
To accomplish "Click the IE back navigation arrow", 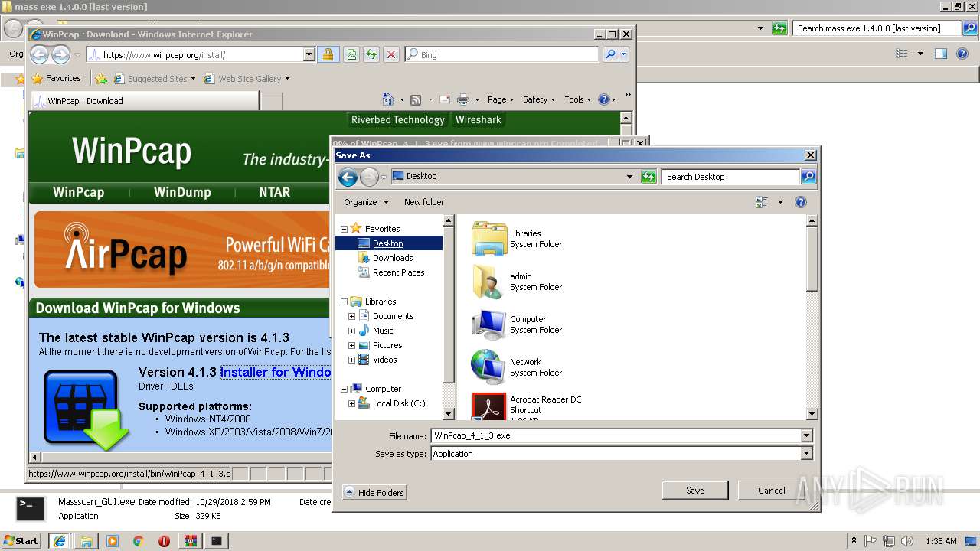I will pos(40,54).
